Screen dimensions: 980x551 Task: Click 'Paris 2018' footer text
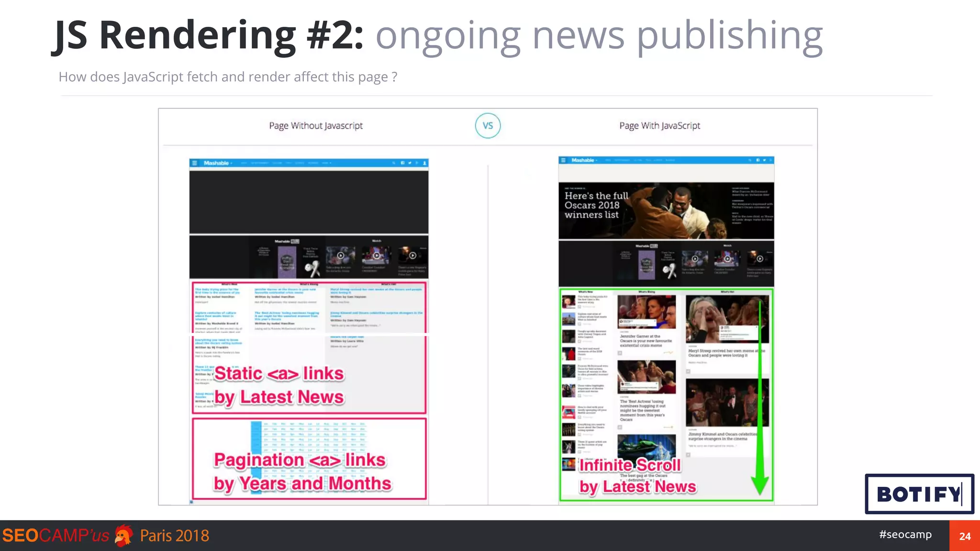(x=175, y=535)
